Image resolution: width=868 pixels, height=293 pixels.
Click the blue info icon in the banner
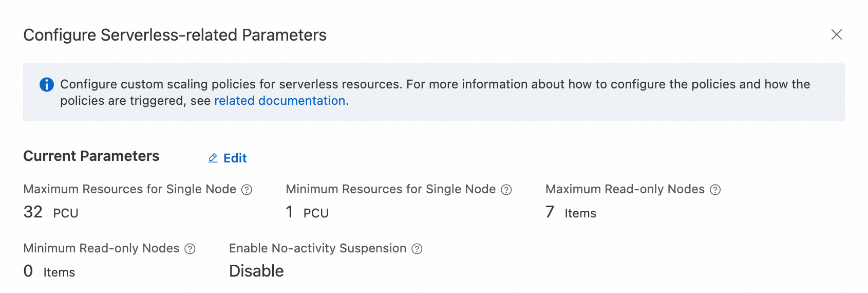pos(47,84)
